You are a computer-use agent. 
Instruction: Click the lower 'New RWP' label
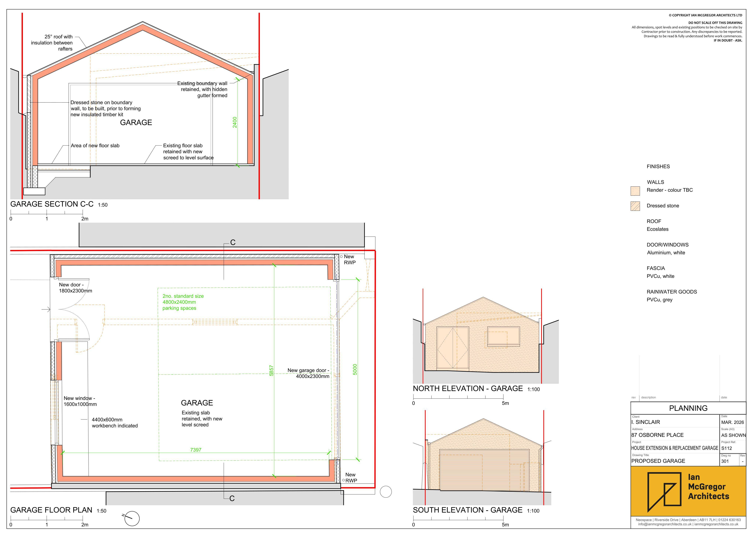351,478
